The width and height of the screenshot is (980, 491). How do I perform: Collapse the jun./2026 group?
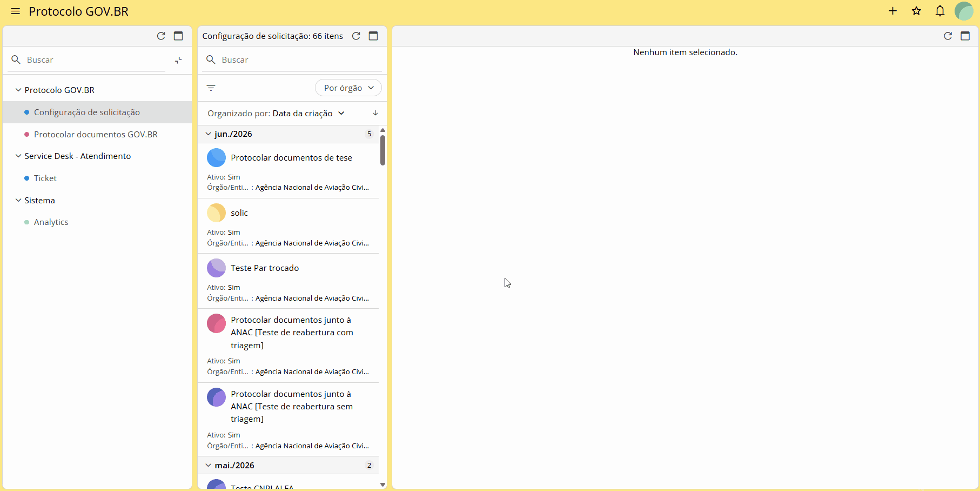tap(209, 134)
